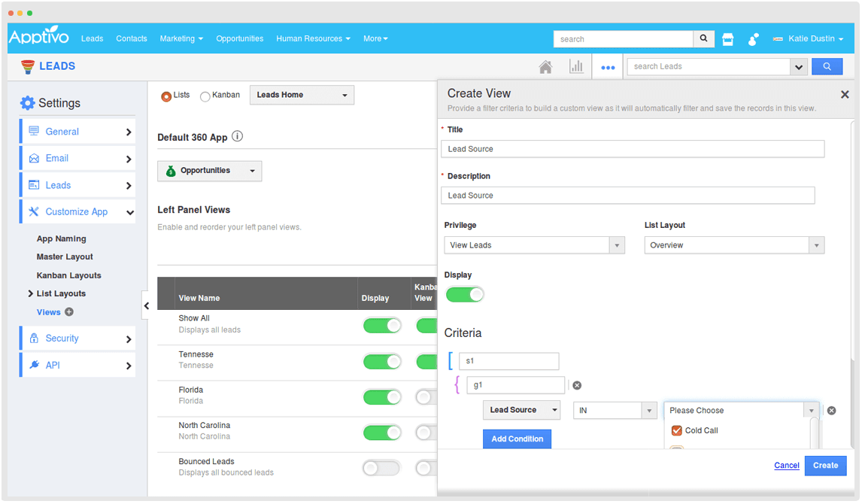Open the reports bar chart icon
Viewport: 865px width, 504px height.
(576, 67)
